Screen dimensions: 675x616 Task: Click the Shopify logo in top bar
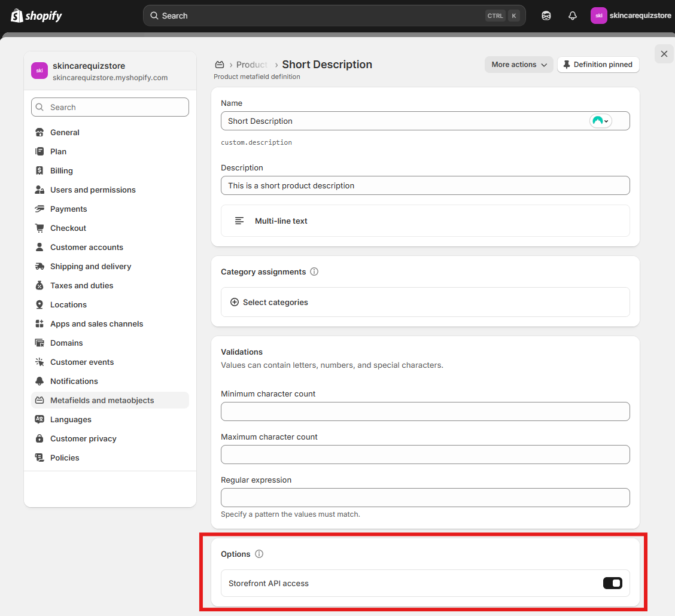37,16
